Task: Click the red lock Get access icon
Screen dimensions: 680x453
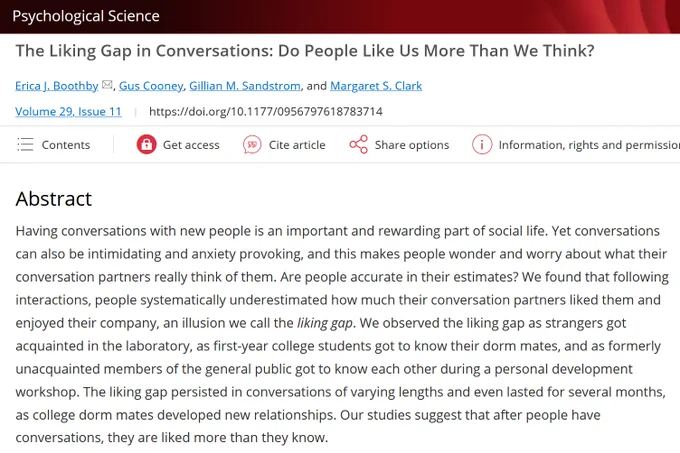Action: pos(147,144)
